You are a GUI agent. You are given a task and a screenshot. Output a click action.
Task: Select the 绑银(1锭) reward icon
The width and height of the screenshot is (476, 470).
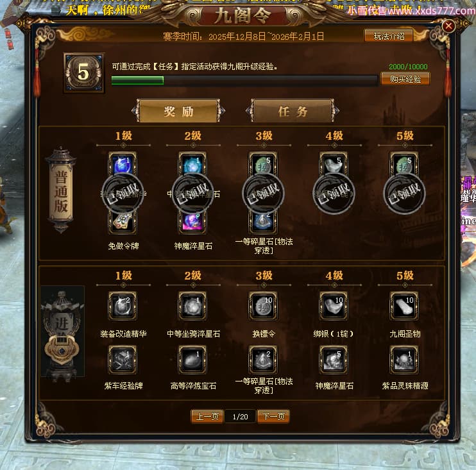point(334,306)
